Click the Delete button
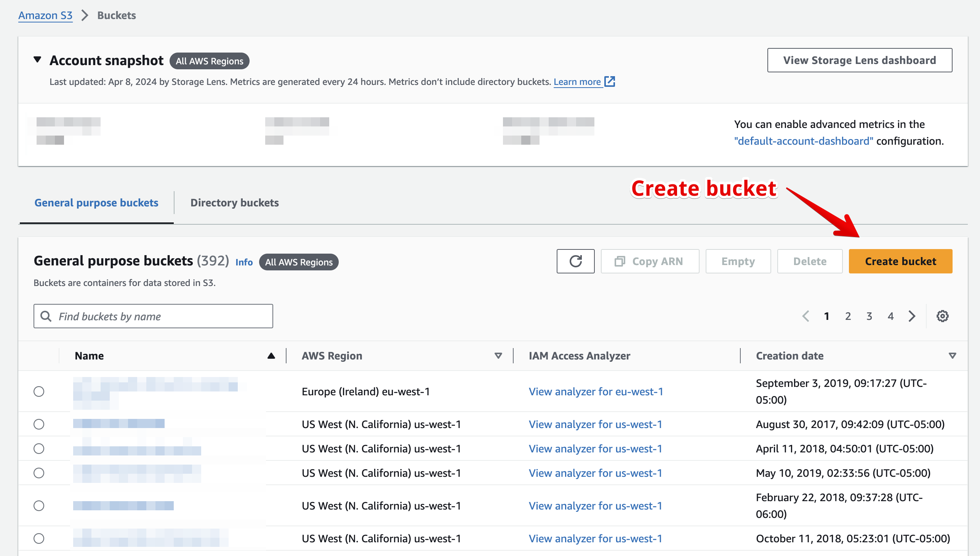Screen dimensions: 980x556 point(810,261)
